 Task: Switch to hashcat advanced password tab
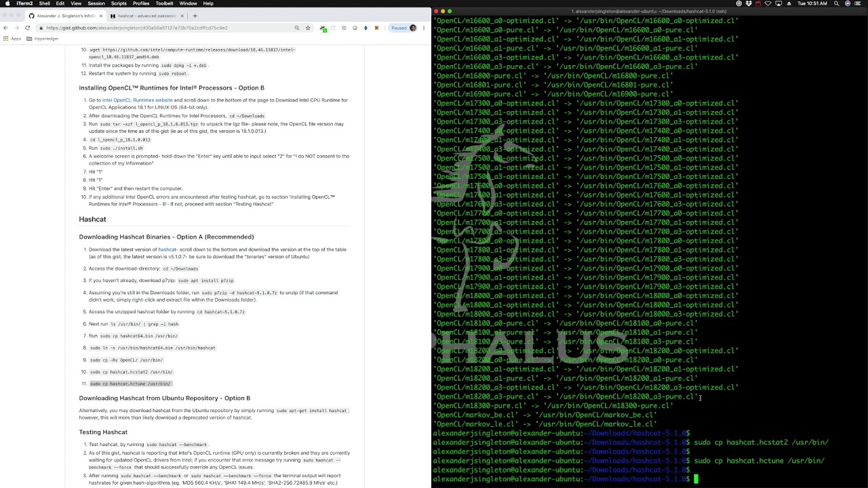coord(146,16)
